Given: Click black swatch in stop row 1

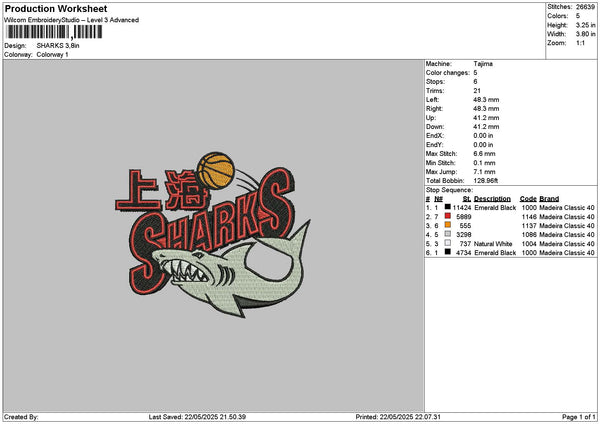Looking at the screenshot, I should (447, 207).
